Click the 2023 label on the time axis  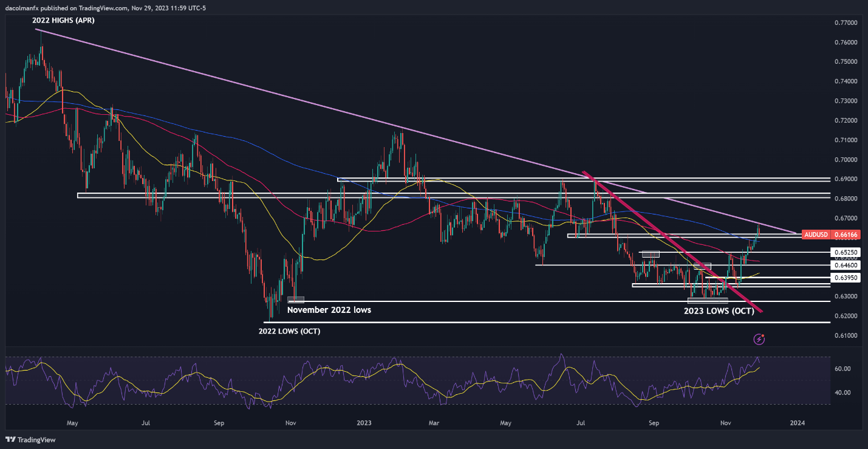tap(364, 422)
